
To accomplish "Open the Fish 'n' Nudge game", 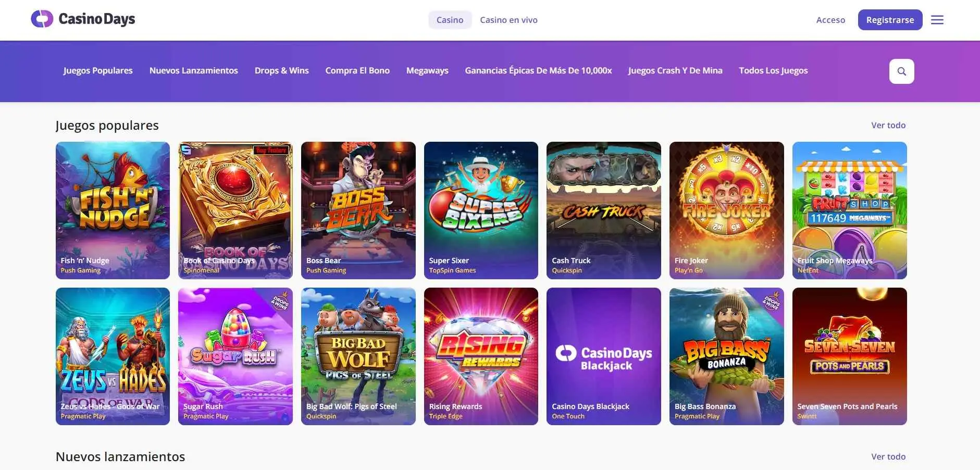I will pyautogui.click(x=113, y=210).
